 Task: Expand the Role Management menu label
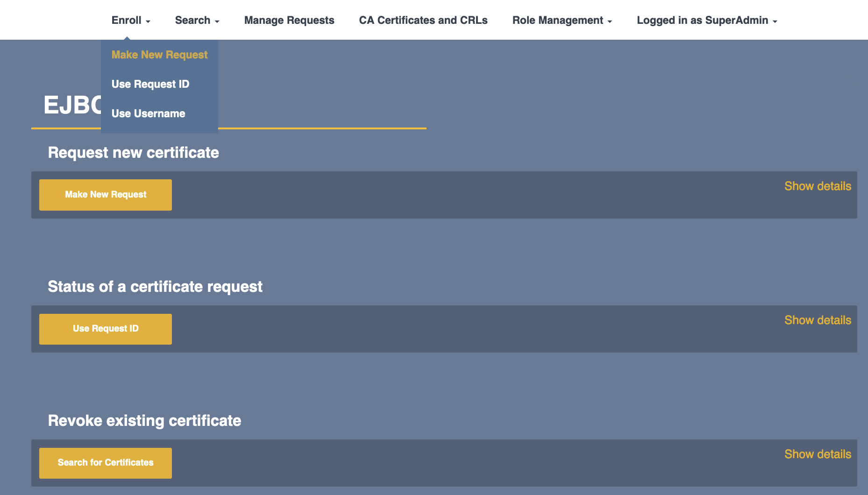(x=557, y=20)
